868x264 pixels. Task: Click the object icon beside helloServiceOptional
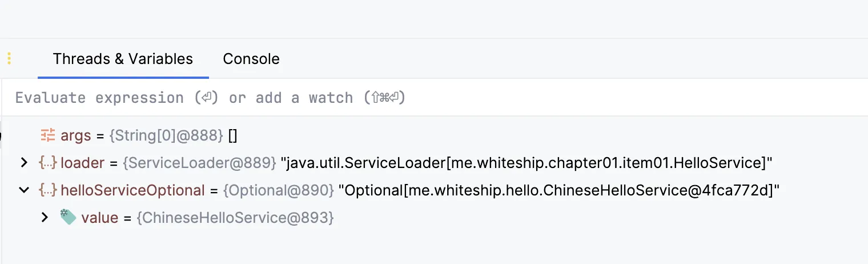click(47, 190)
